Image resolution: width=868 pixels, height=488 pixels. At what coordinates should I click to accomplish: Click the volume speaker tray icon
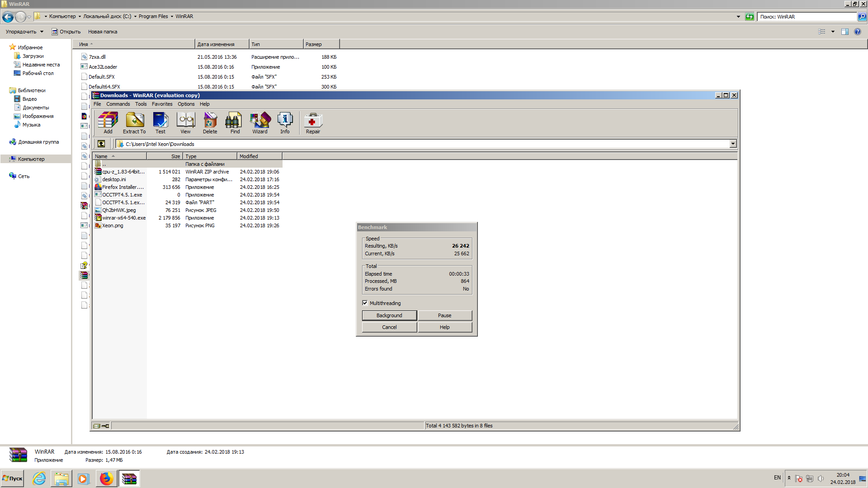point(821,479)
